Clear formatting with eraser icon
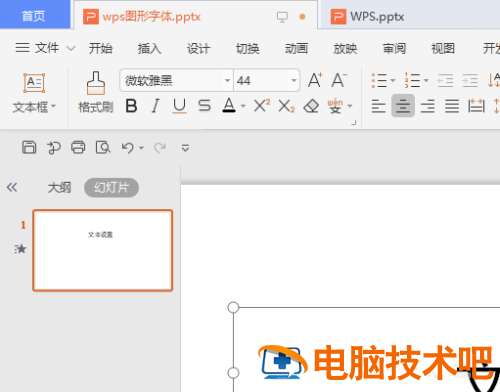500x392 pixels. (311, 106)
